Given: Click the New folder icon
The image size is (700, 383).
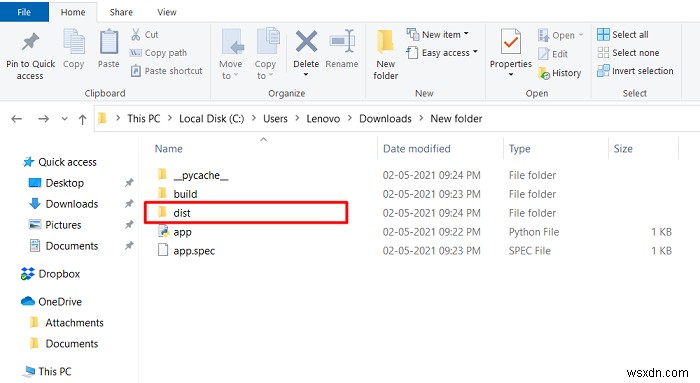Looking at the screenshot, I should click(x=385, y=42).
